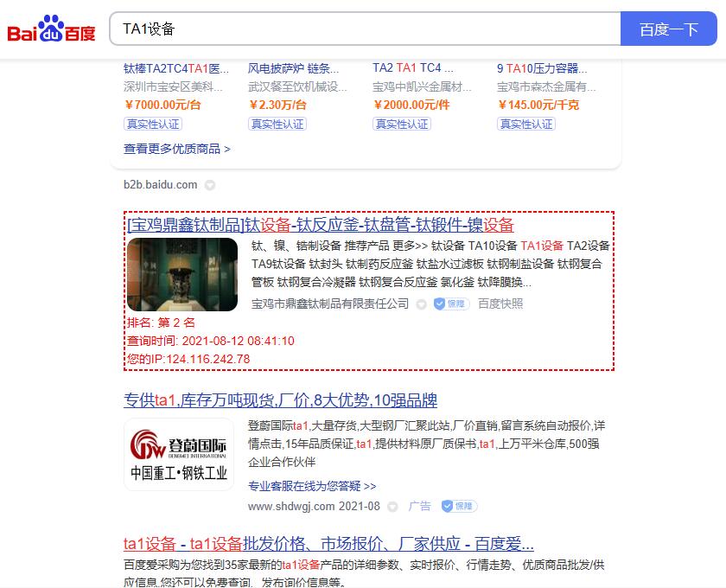Viewport: 726px width, 588px height.
Task: Click the 百度一下 search button
Action: 669,29
